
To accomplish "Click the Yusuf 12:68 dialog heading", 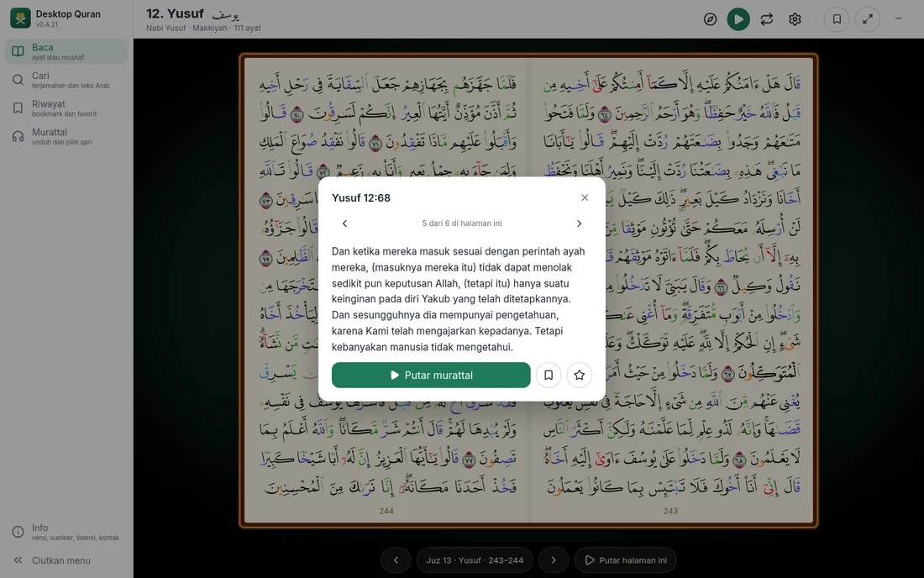I will click(361, 198).
